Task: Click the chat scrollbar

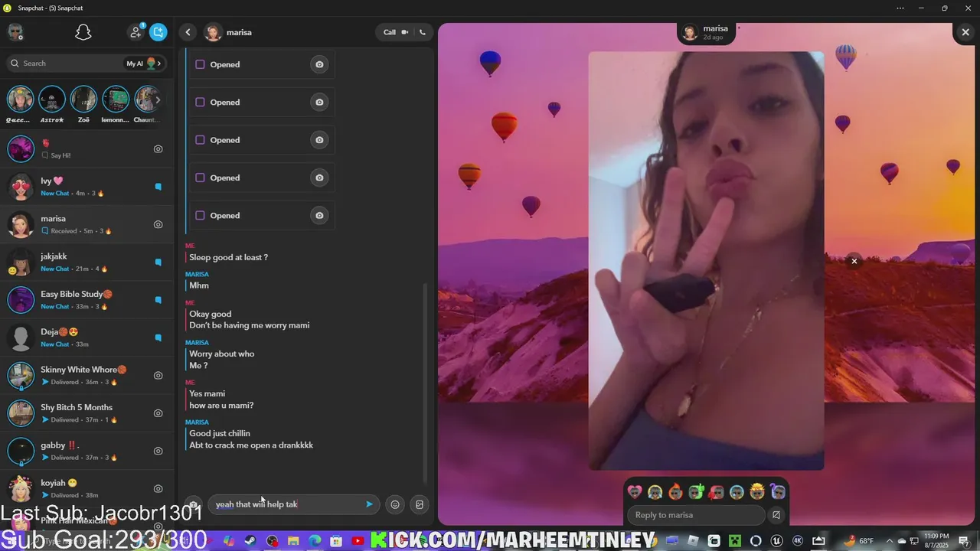Action: pos(425,383)
